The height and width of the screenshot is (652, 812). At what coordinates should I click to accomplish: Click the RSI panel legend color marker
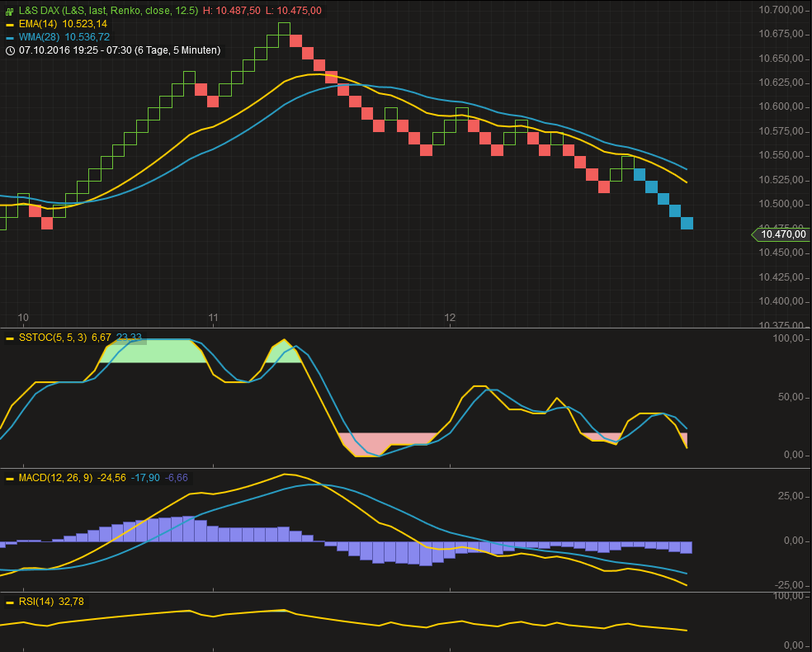pos(10,602)
